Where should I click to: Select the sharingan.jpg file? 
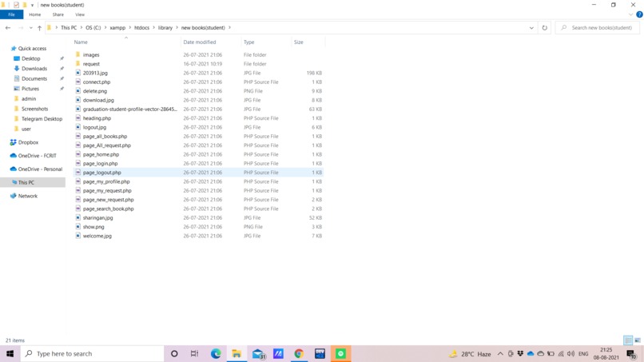point(97,217)
